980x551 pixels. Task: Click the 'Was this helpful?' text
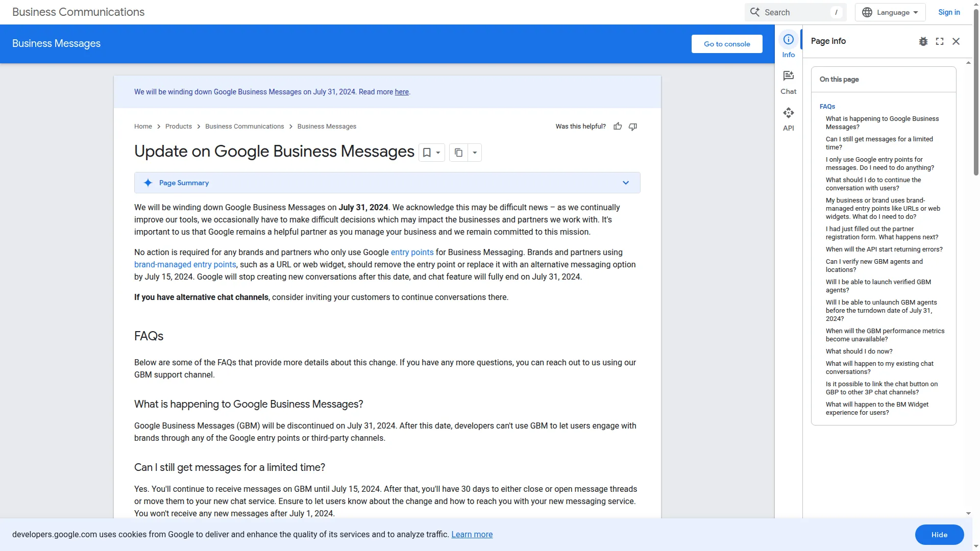tap(580, 127)
